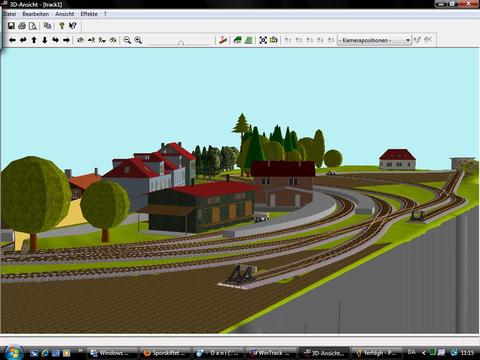The height and width of the screenshot is (360, 480).
Task: Click the Copy icon in toolbar
Action: pos(48,26)
